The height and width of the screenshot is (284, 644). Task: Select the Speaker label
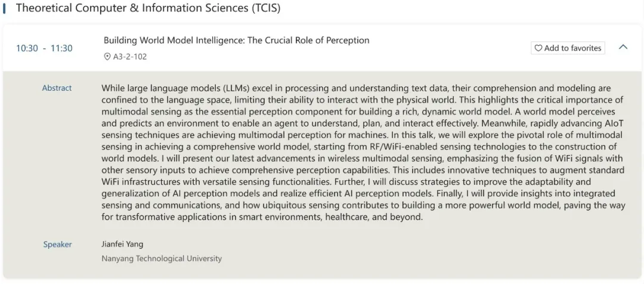pos(57,244)
